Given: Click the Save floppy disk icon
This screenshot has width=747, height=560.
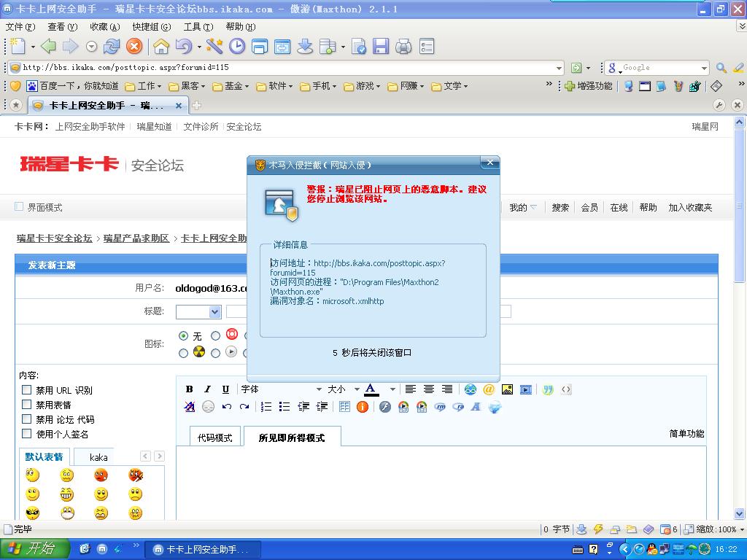Looking at the screenshot, I should pyautogui.click(x=381, y=46).
